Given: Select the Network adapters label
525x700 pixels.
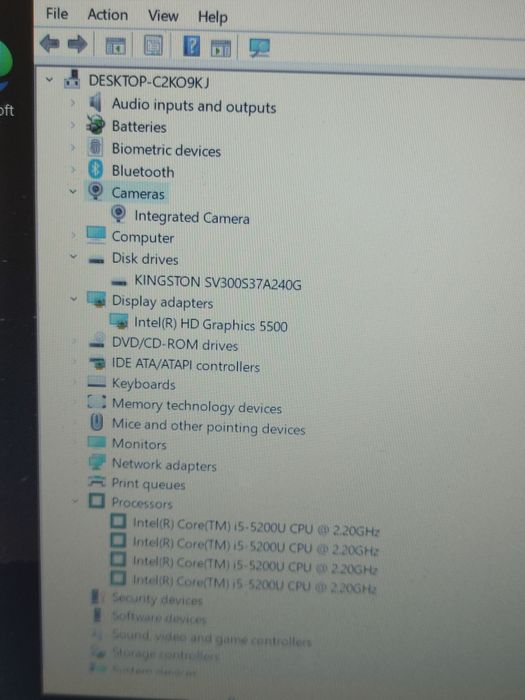Looking at the screenshot, I should pyautogui.click(x=164, y=465).
